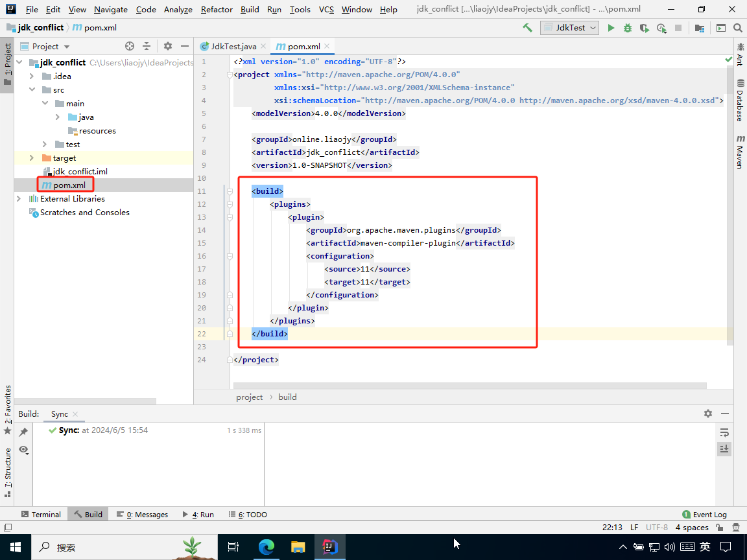Image resolution: width=747 pixels, height=560 pixels.
Task: Open Build panel settings gear
Action: tap(708, 414)
